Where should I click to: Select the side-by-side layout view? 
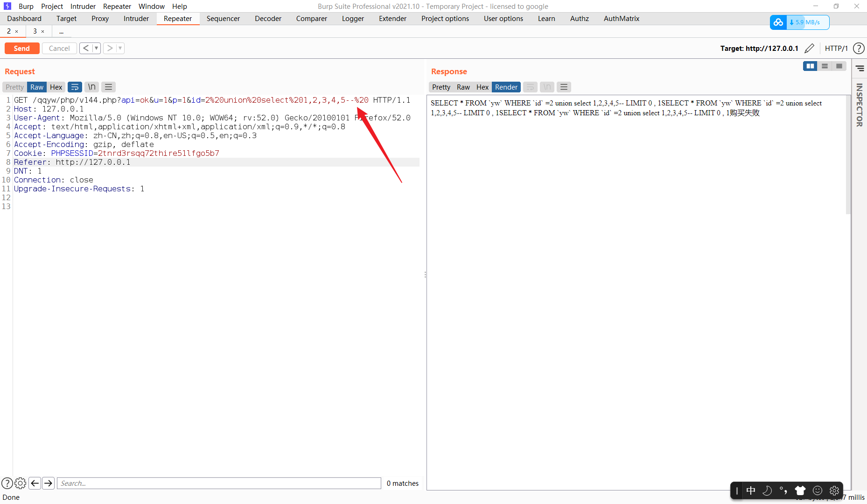[x=810, y=66]
